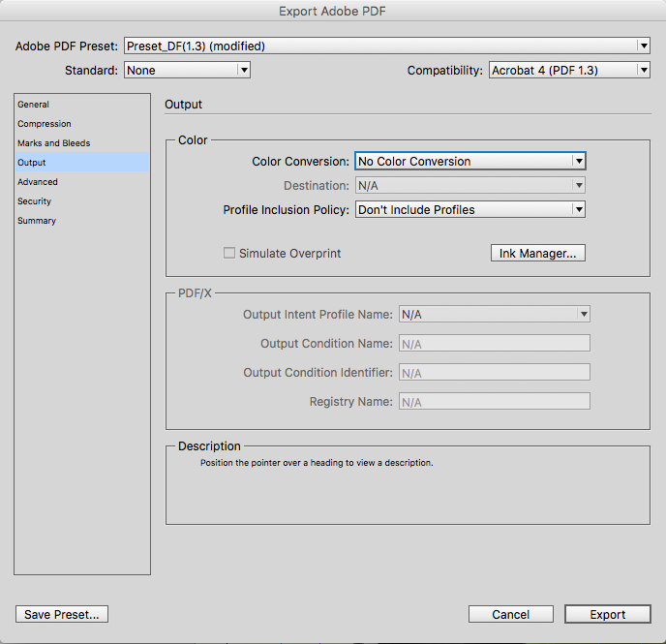
Task: Open the Security settings panel
Action: pyautogui.click(x=82, y=200)
